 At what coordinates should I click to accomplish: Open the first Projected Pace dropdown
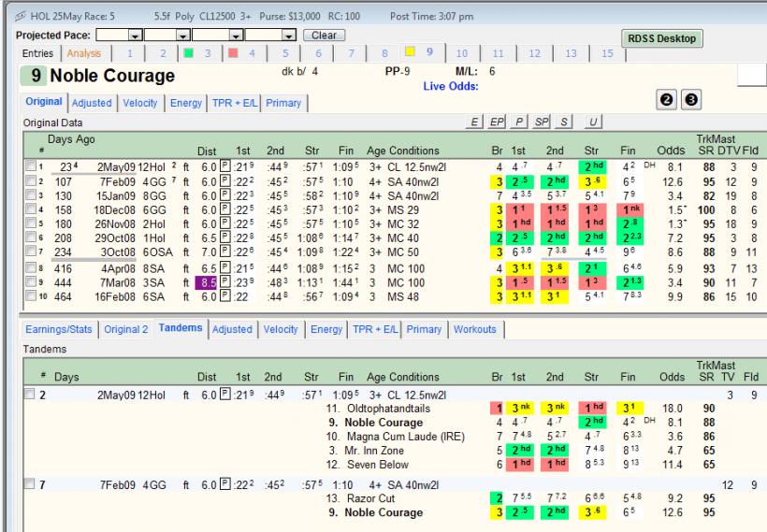(135, 36)
